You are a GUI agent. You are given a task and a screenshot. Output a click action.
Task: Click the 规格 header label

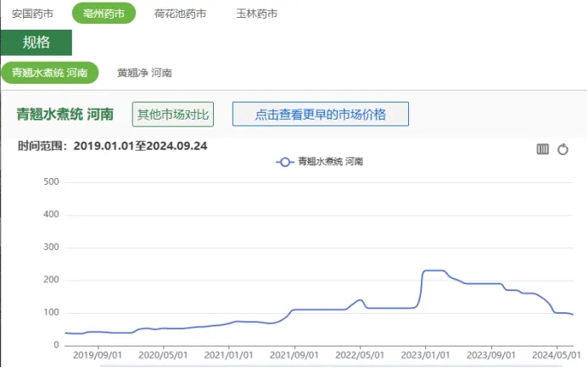(36, 42)
